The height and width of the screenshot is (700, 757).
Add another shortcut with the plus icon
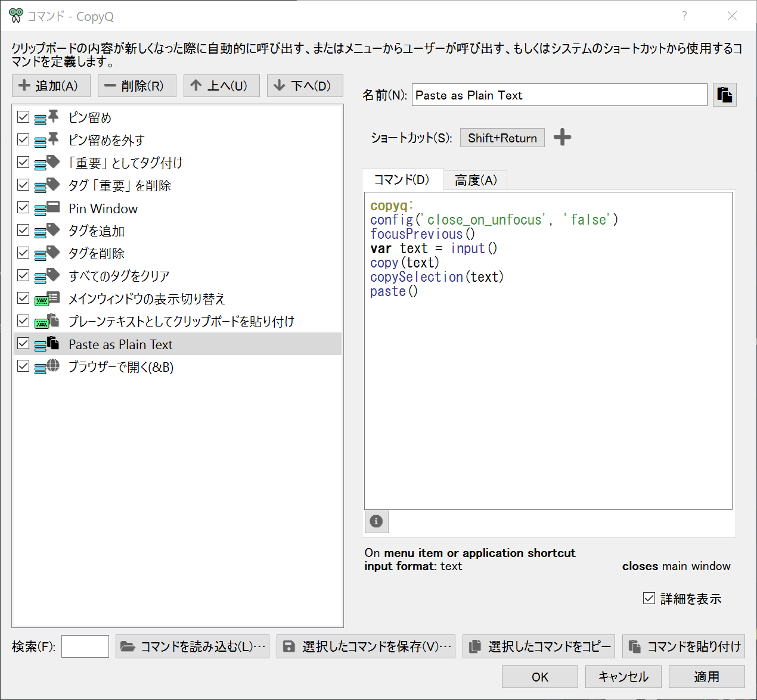562,138
